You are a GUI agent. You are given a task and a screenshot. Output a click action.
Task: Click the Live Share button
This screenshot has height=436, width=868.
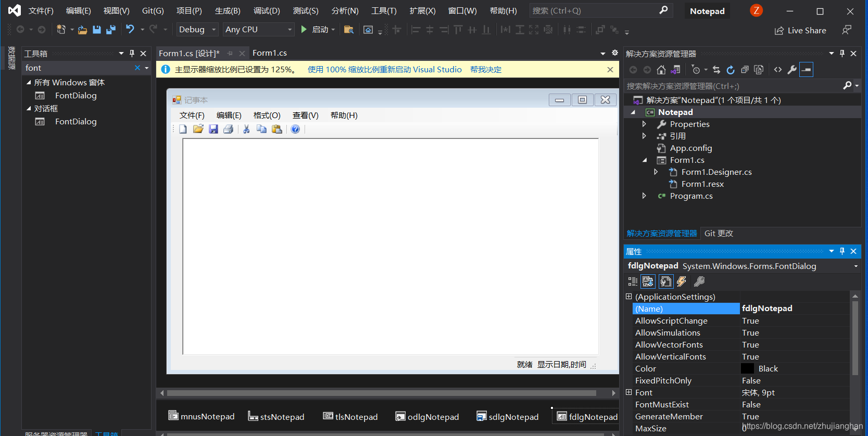pos(800,30)
